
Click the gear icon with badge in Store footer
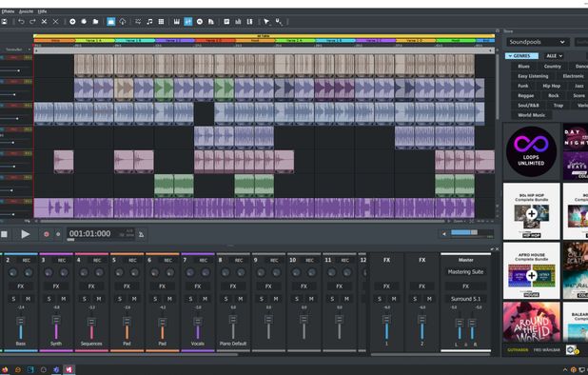coord(571,349)
